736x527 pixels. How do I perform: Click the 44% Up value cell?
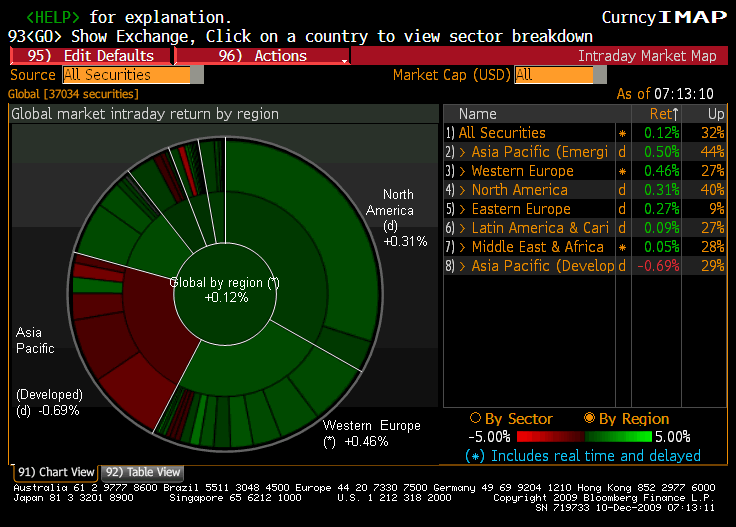click(713, 152)
